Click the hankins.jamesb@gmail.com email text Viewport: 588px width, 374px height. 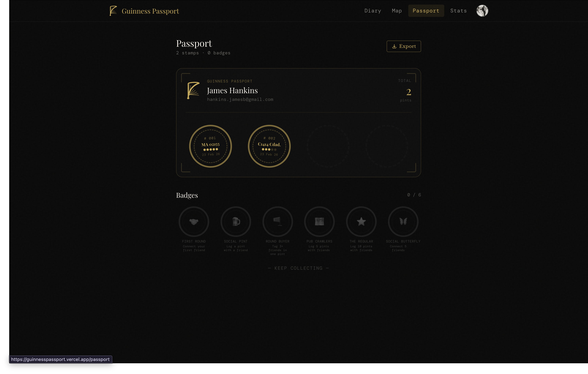point(240,99)
